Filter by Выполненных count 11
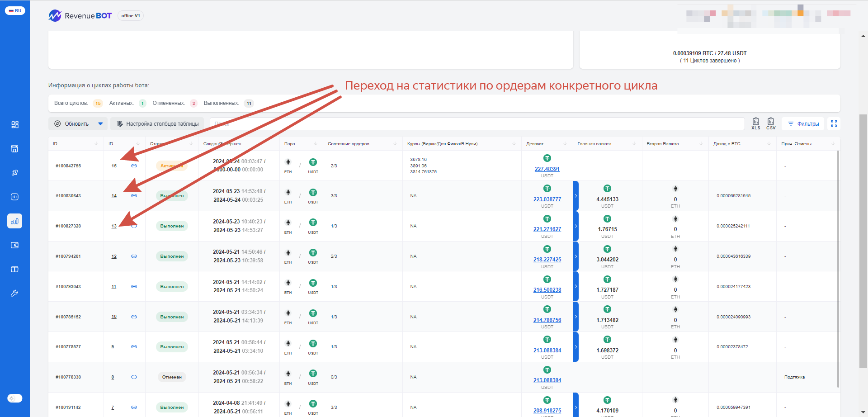 click(x=249, y=104)
